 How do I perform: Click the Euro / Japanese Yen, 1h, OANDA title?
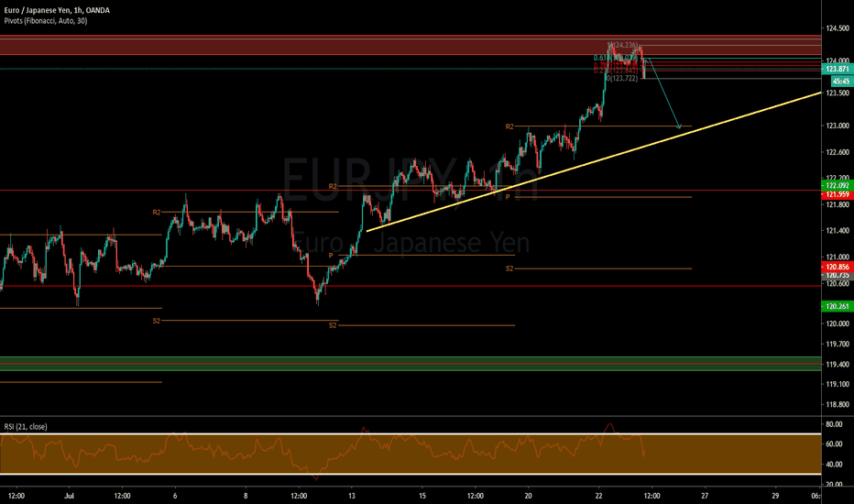click(57, 10)
